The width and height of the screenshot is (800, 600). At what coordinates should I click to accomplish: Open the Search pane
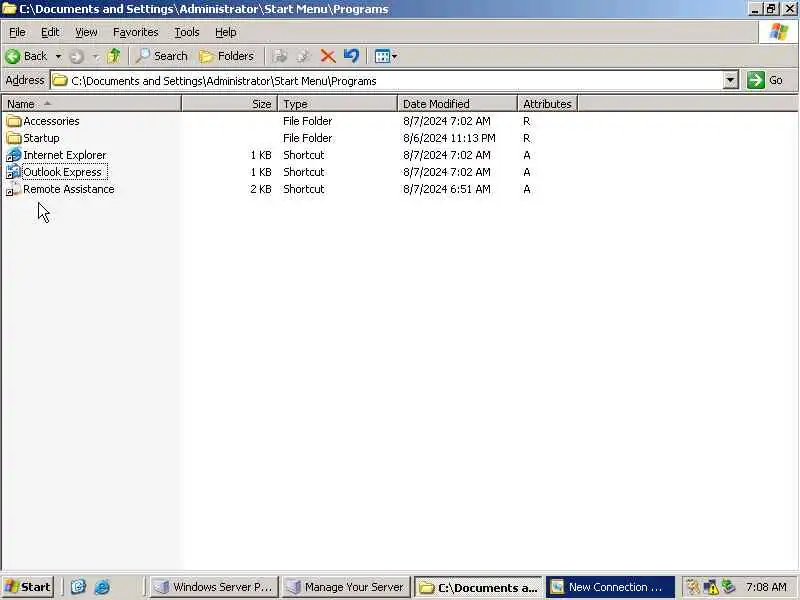click(x=161, y=56)
